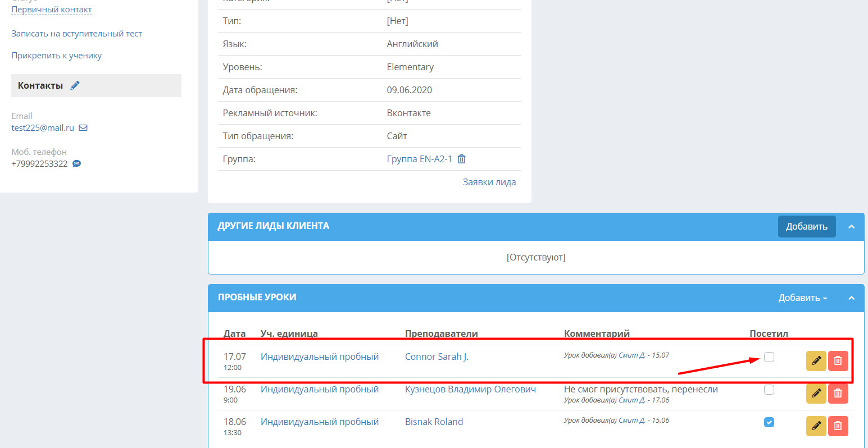Send SMS via the icon by phone number
The width and height of the screenshot is (868, 448).
(x=77, y=164)
